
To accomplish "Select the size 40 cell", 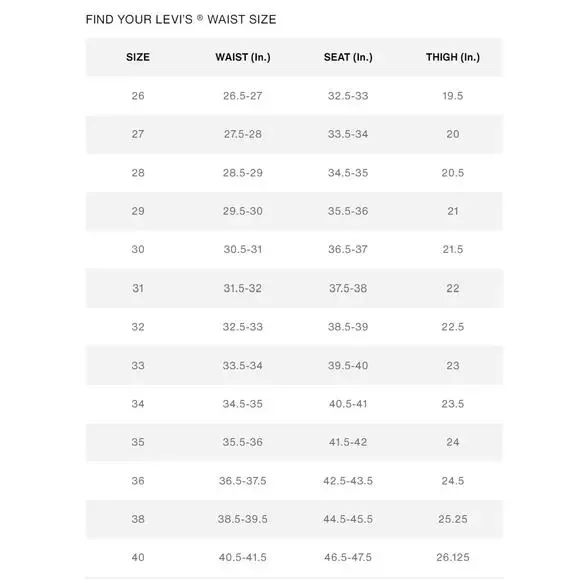I will pyautogui.click(x=138, y=557).
